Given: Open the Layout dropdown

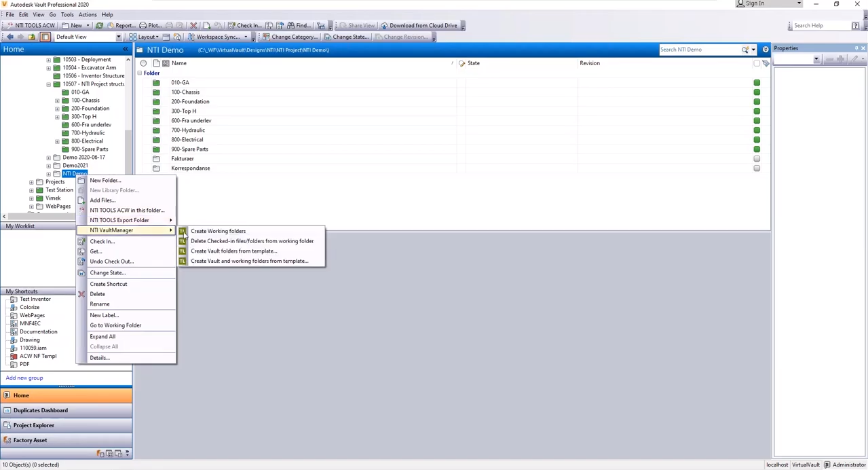Looking at the screenshot, I should (145, 37).
